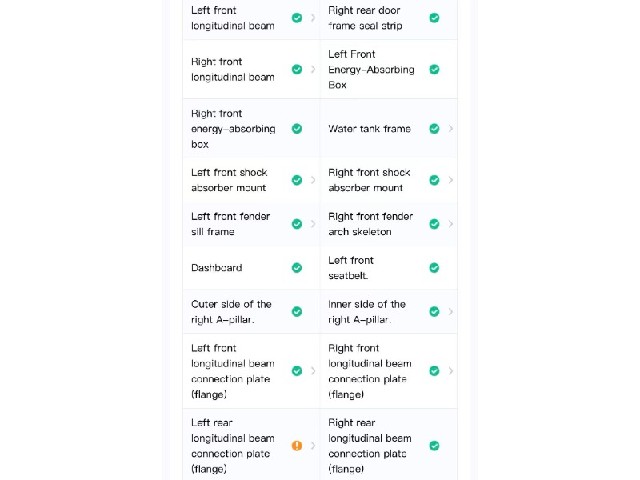640x480 pixels.
Task: Open the Right front fender arch skeleton item
Action: point(389,224)
